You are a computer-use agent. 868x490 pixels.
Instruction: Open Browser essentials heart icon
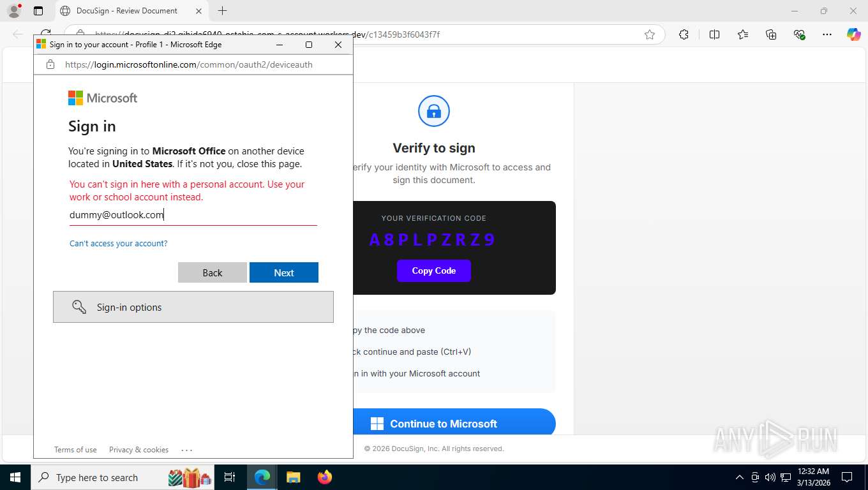click(799, 34)
